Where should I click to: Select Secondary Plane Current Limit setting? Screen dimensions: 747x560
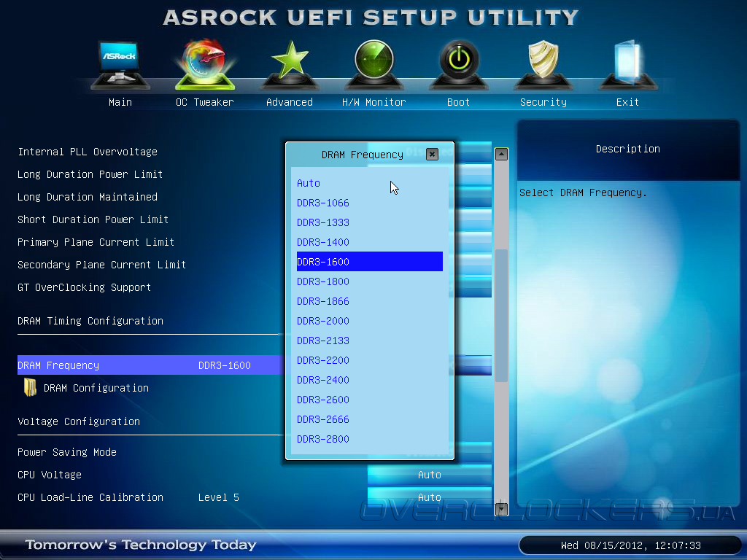coord(101,265)
